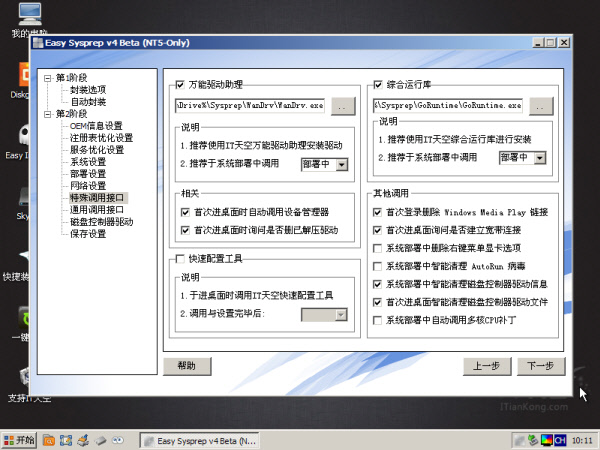Browse for GoRuntime.exe with the .. button
Viewport: 600px width, 450px height.
coord(541,106)
